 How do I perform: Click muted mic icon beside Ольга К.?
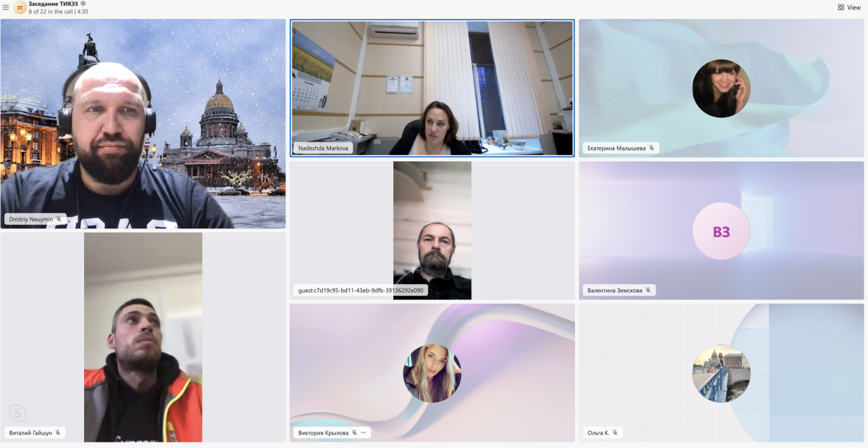(x=614, y=432)
